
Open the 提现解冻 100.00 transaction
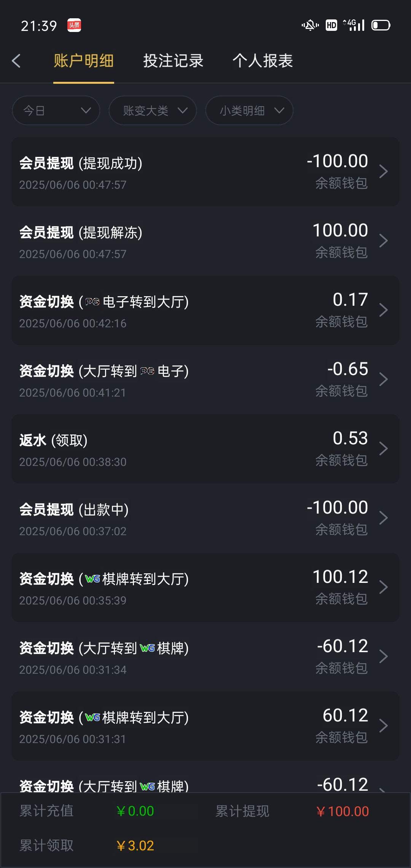pos(205,241)
